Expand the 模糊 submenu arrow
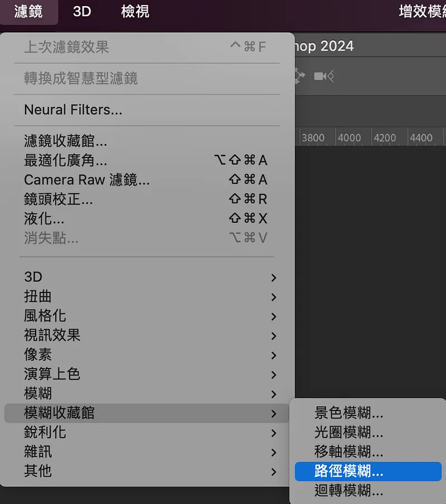The width and height of the screenshot is (446, 504). [x=274, y=394]
